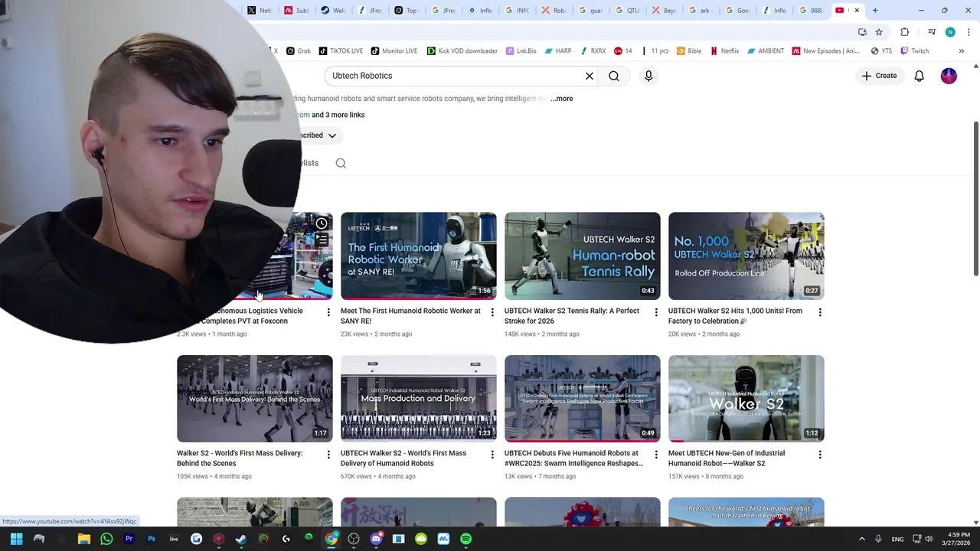Open Steam from the taskbar

tap(241, 539)
